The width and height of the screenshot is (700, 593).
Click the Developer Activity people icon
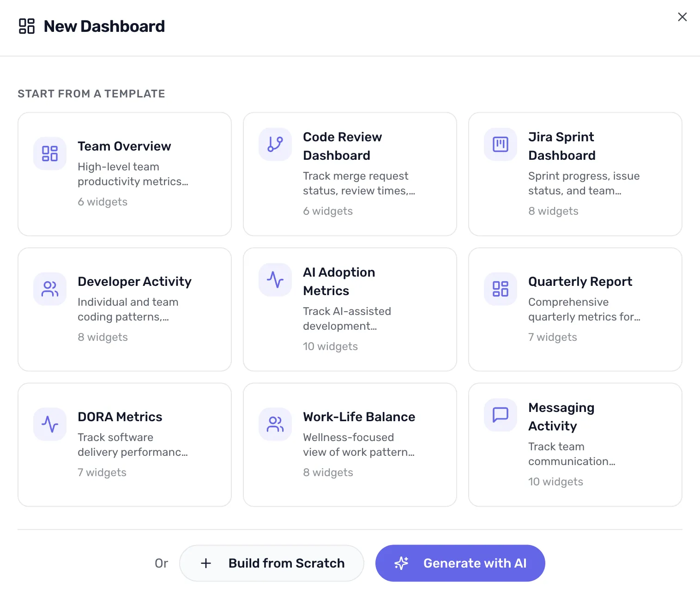49,289
